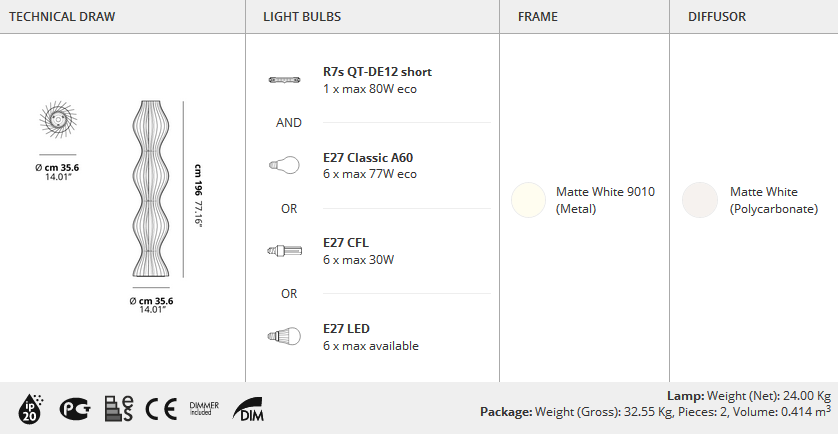The width and height of the screenshot is (838, 434).
Task: Open the Light Bulbs column header
Action: [302, 17]
